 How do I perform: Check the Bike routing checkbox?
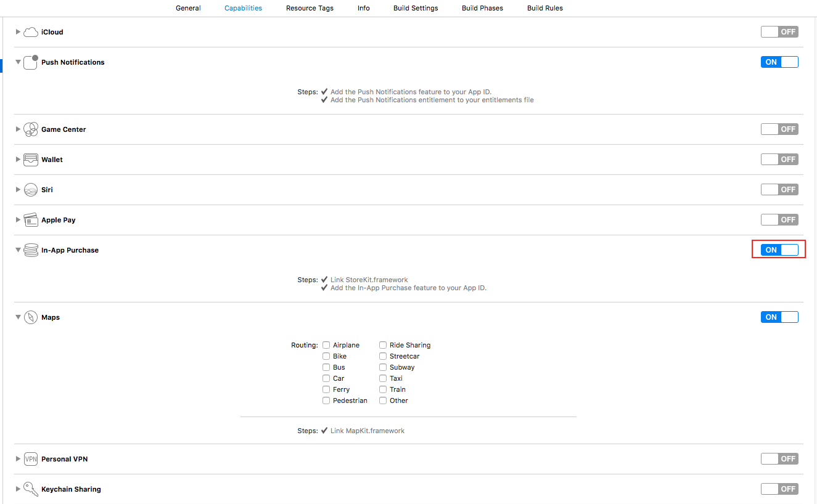pyautogui.click(x=326, y=356)
